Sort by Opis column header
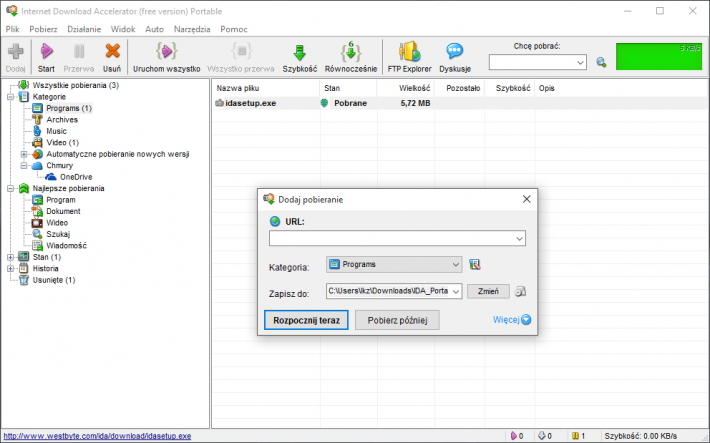Screen dimensions: 710x443 [621, 88]
